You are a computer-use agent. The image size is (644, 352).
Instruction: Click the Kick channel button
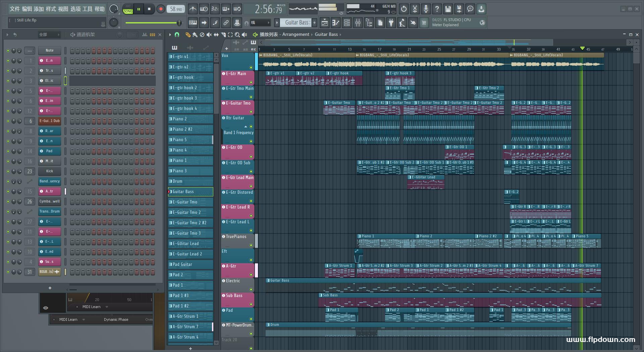coord(50,171)
